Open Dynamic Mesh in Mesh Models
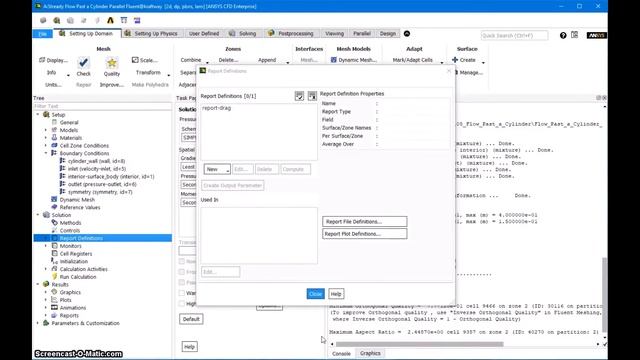This screenshot has width=640, height=360. point(353,60)
